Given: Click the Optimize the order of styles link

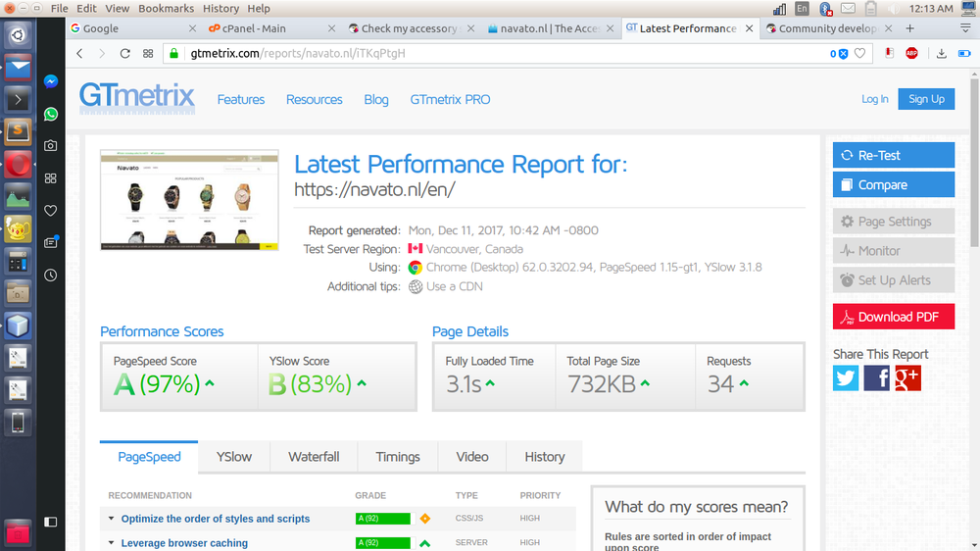Looking at the screenshot, I should click(215, 519).
